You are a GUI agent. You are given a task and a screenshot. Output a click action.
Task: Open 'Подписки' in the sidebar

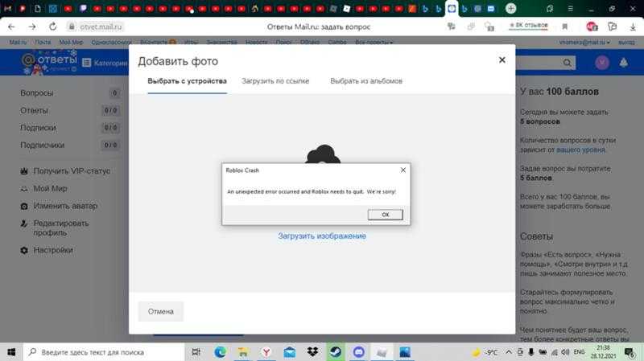click(38, 128)
